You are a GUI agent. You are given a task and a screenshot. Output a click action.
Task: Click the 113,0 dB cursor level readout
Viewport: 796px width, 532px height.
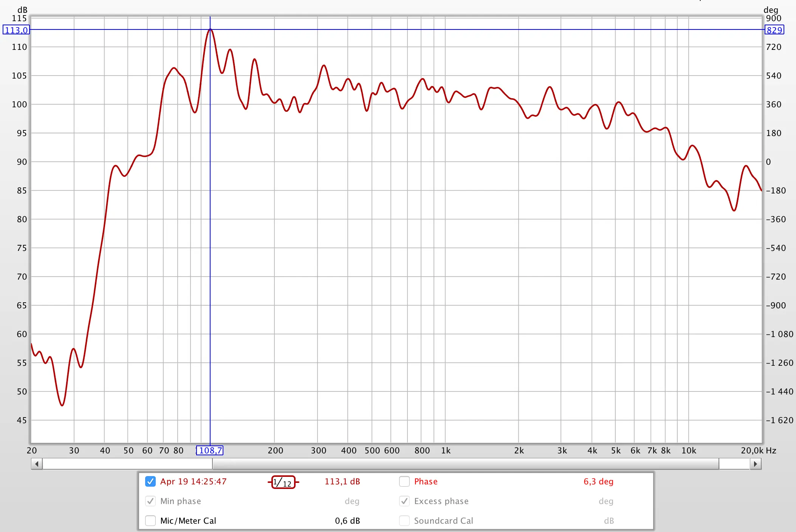(16, 30)
